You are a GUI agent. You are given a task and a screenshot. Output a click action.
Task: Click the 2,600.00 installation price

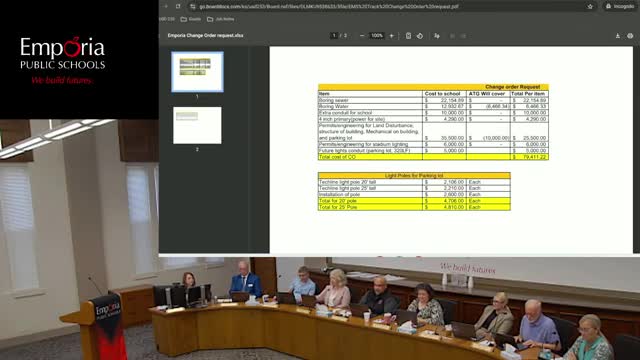[x=453, y=195]
